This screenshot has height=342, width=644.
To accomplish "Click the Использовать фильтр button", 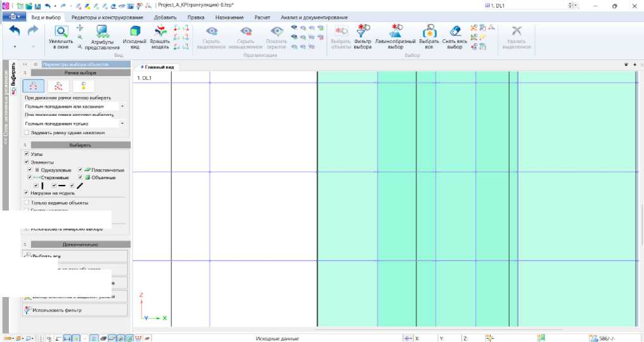I will click(x=75, y=310).
